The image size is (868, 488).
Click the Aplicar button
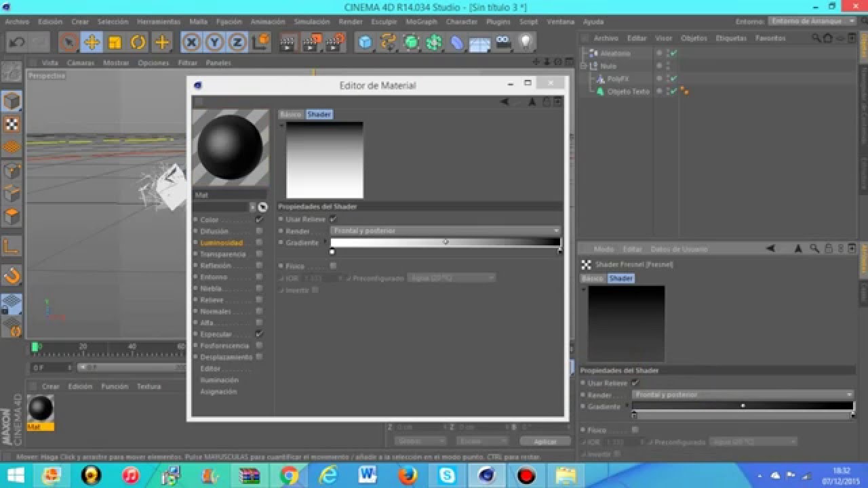545,441
